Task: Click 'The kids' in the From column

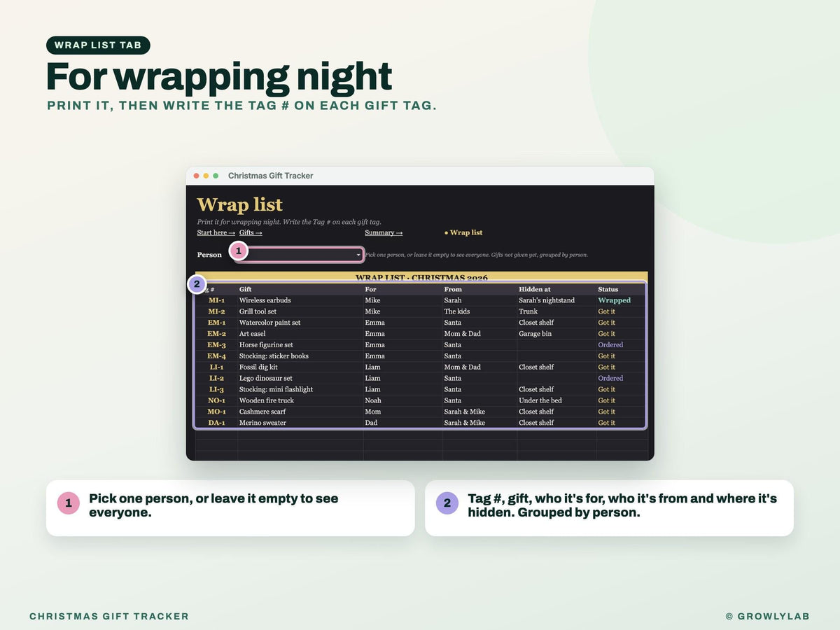Action: coord(457,311)
